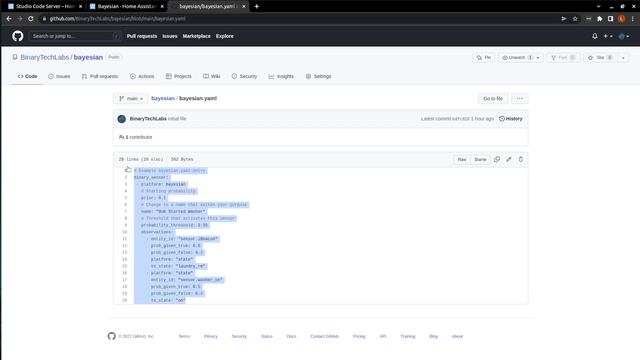Image resolution: width=640 pixels, height=360 pixels.
Task: Click line number 10 in file
Action: coord(124,232)
